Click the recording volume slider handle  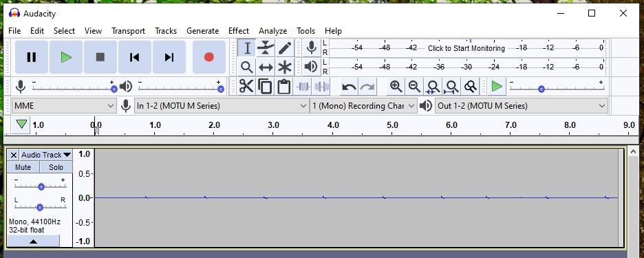pos(114,89)
